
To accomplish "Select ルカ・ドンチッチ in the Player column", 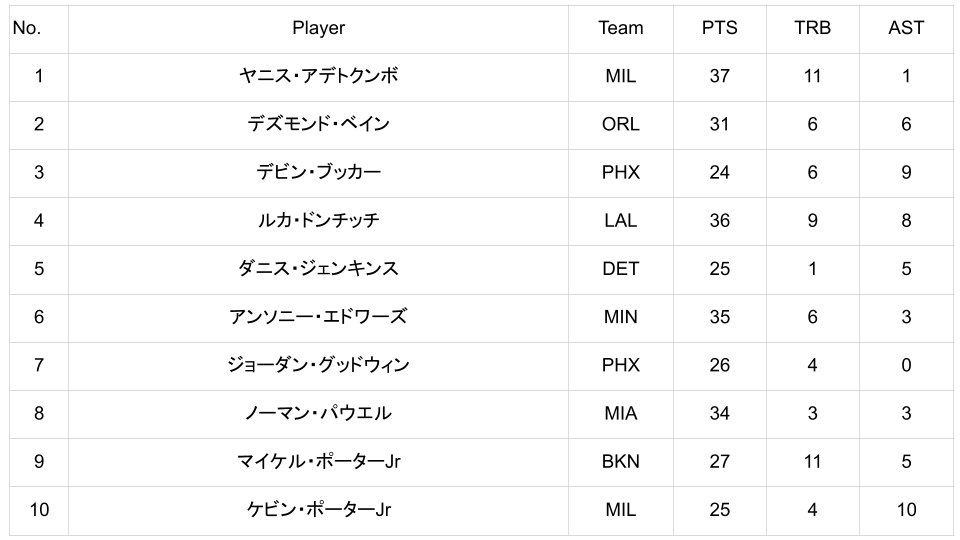I will pos(318,220).
